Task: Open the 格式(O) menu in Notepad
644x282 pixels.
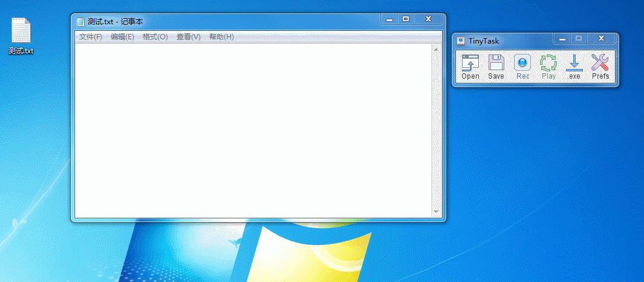Action: 155,37
